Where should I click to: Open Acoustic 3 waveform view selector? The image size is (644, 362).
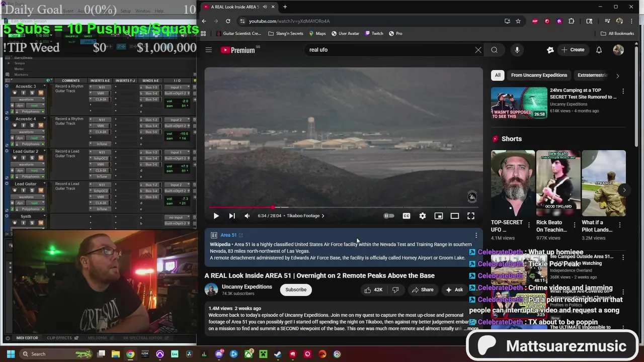tap(27, 99)
